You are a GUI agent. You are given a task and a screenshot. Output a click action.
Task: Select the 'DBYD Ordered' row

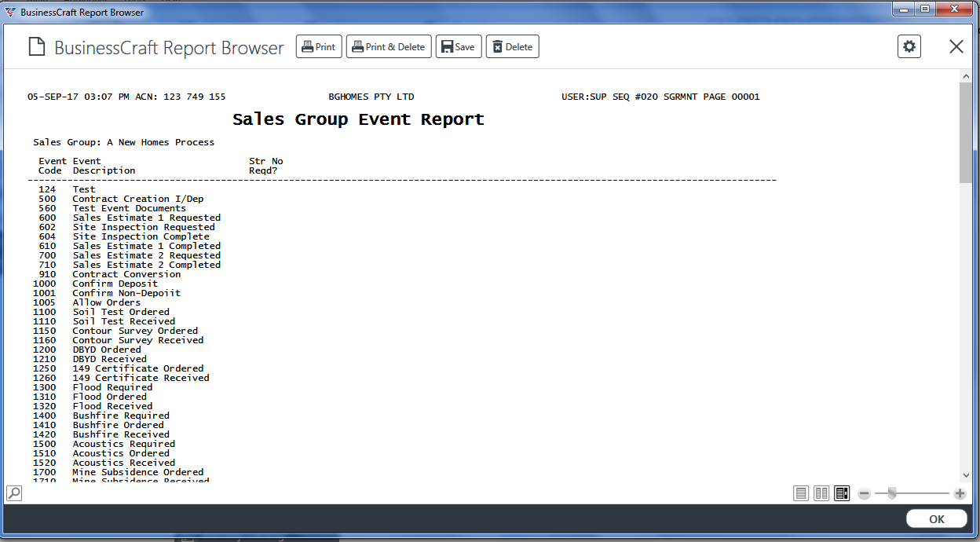point(107,350)
